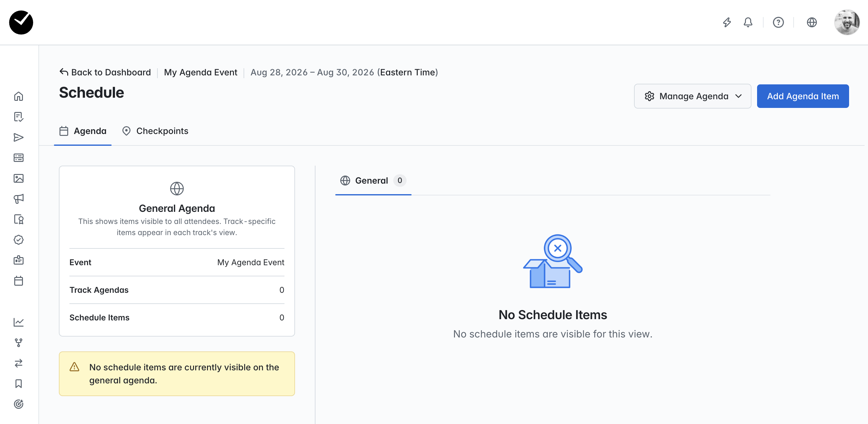Screen dimensions: 868x424
Task: Click the bookmark icon in sidebar
Action: coord(19,383)
